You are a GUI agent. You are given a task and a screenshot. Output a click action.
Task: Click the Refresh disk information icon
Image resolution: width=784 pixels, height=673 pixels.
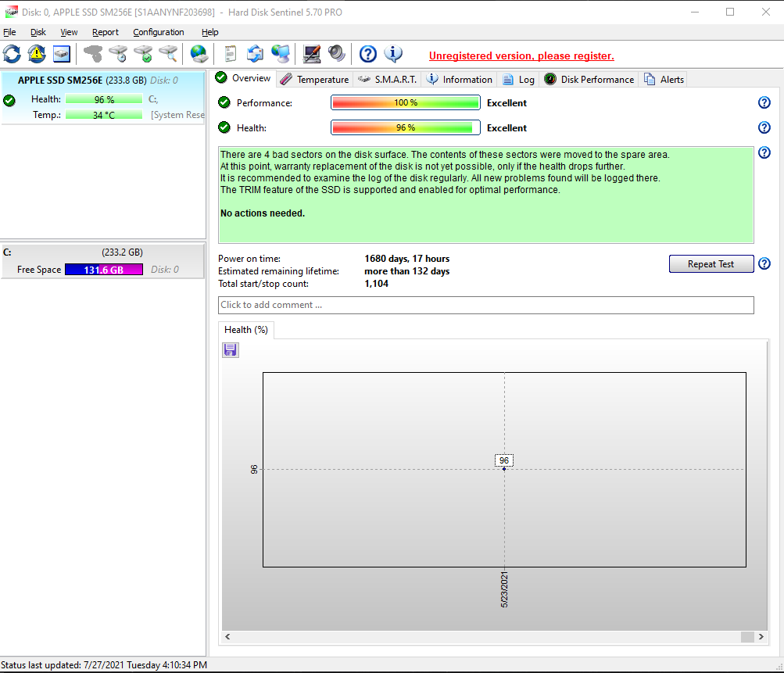(x=11, y=54)
